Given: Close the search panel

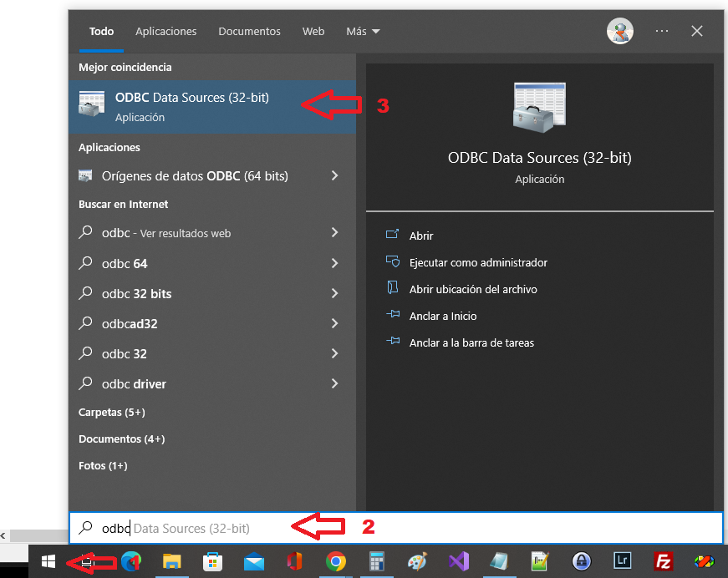Looking at the screenshot, I should click(x=696, y=31).
